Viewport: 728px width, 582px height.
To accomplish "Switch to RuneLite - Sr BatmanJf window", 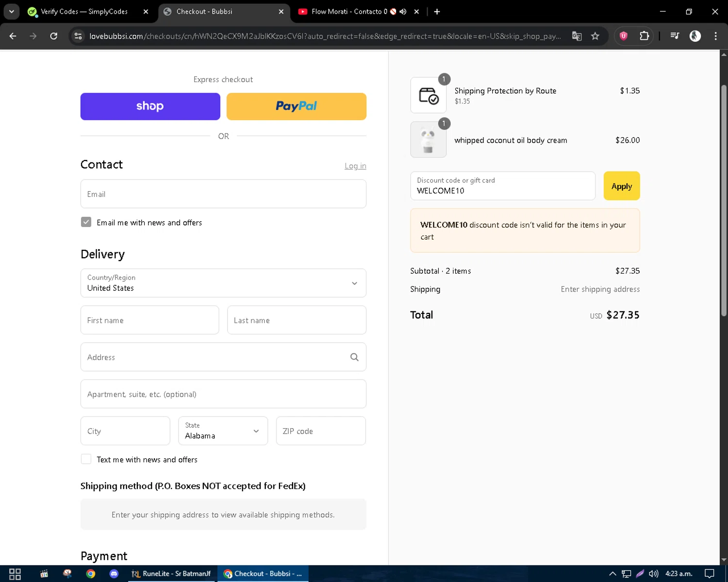I will [171, 574].
